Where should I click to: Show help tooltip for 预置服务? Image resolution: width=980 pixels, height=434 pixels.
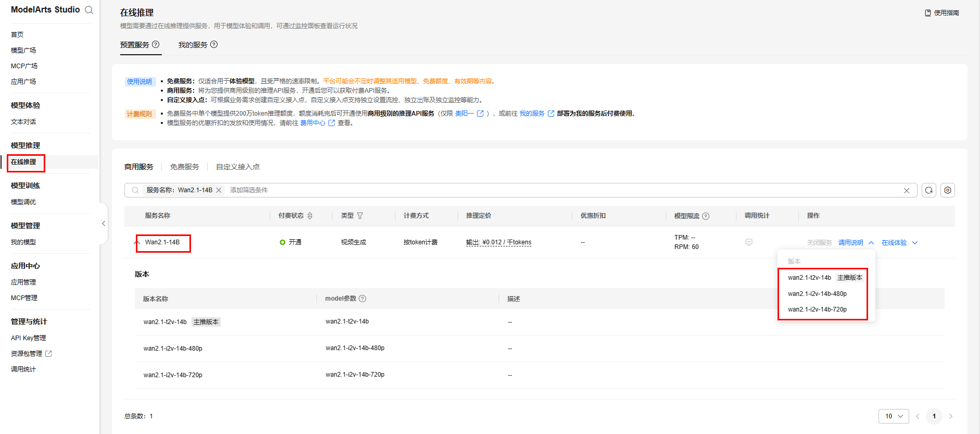[156, 45]
